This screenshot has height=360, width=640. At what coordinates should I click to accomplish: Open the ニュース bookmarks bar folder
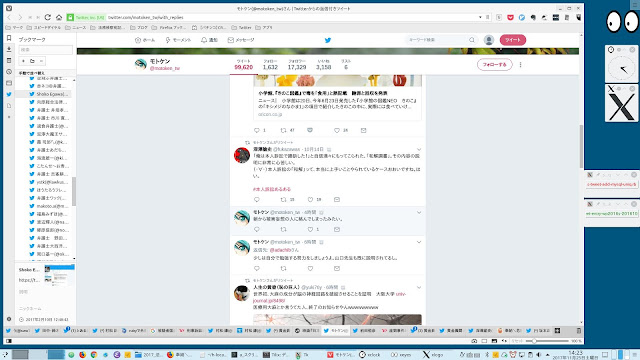76,28
